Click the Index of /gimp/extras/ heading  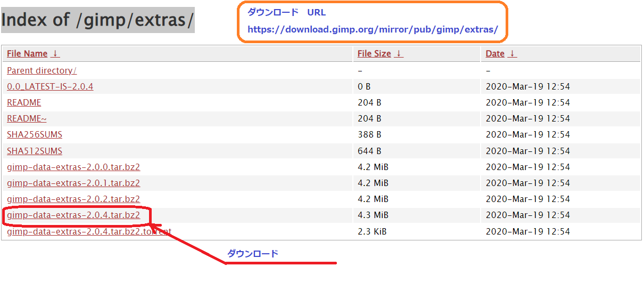(x=98, y=20)
